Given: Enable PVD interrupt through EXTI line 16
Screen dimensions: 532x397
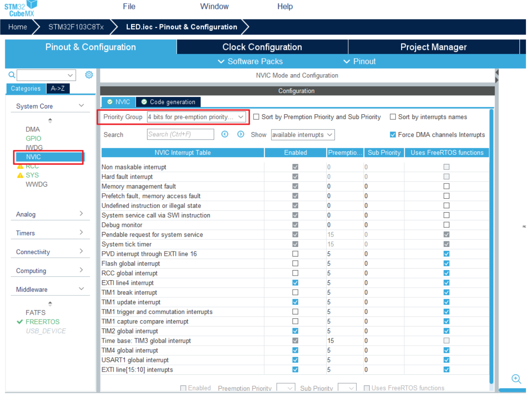Looking at the screenshot, I should point(295,254).
